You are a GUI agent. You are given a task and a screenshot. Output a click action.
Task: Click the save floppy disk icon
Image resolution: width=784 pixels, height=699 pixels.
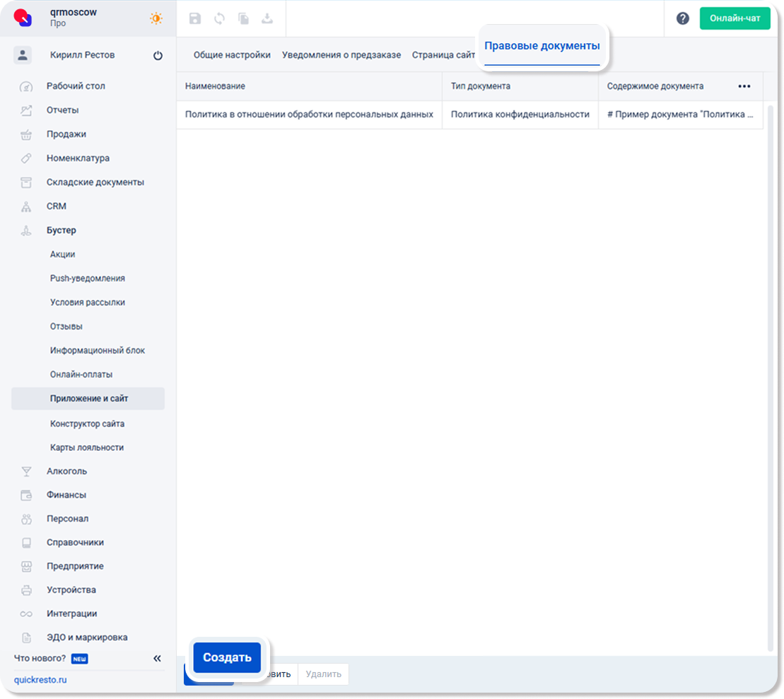195,19
